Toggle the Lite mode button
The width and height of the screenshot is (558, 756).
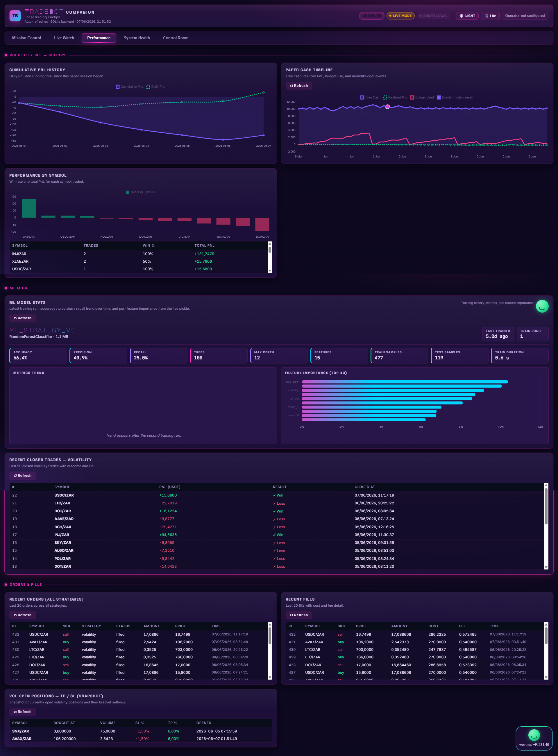coord(490,16)
